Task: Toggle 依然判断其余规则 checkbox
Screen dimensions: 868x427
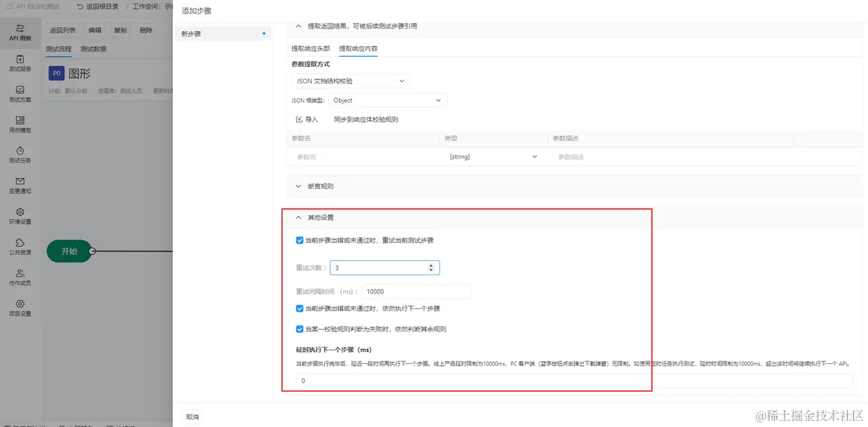Action: point(300,329)
